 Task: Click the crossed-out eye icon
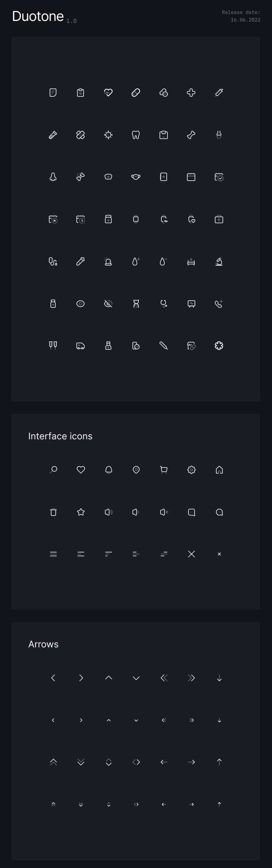tap(108, 304)
